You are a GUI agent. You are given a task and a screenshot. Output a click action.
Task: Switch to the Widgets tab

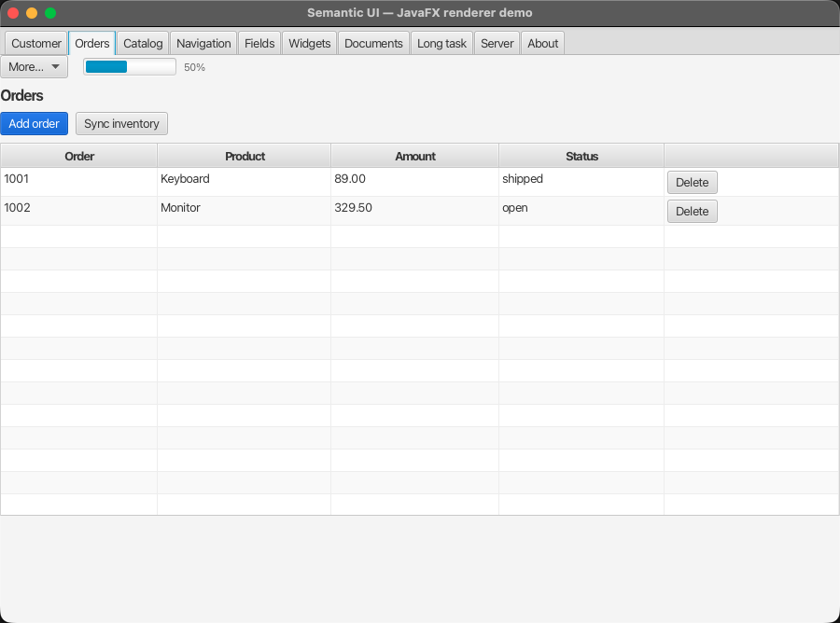[x=310, y=43]
